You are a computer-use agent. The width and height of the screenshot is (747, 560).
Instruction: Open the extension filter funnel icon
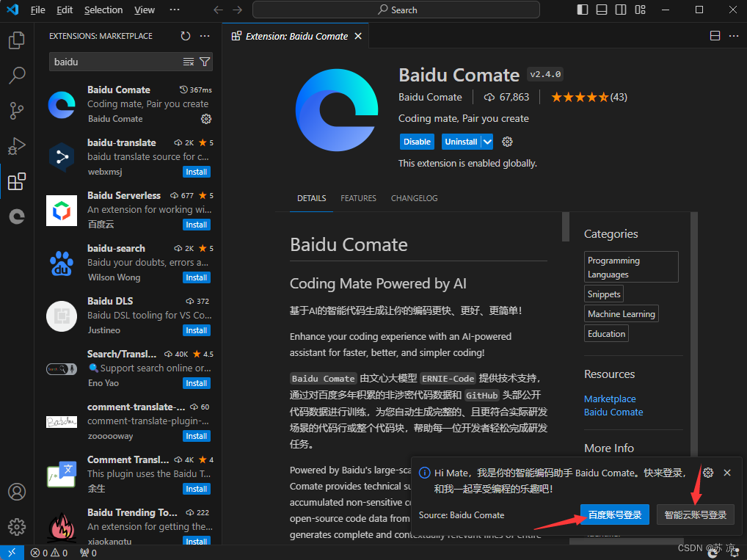[205, 62]
